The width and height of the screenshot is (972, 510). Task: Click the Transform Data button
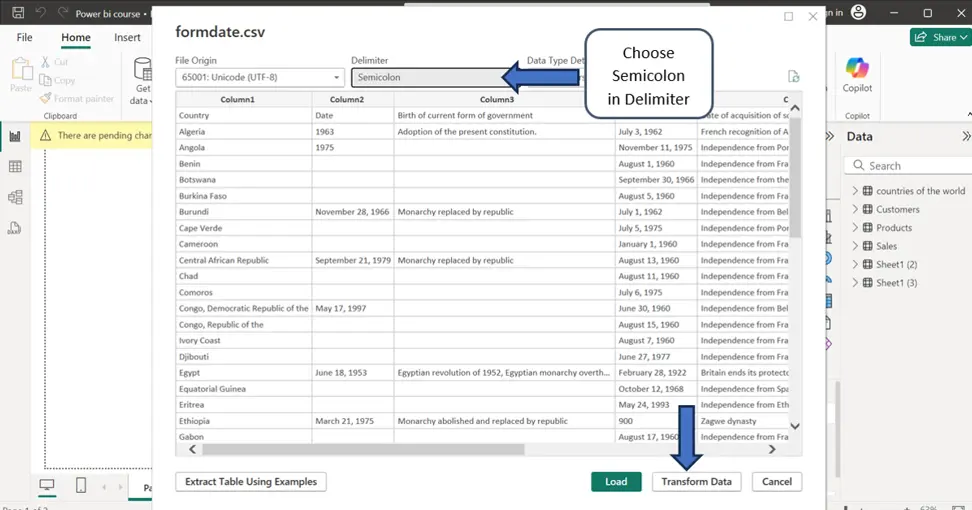coord(696,481)
